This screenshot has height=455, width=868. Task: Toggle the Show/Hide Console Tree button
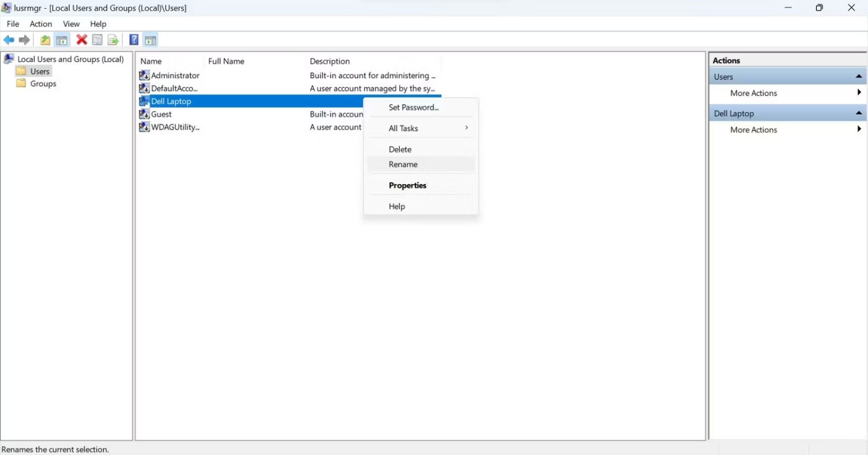[x=62, y=40]
